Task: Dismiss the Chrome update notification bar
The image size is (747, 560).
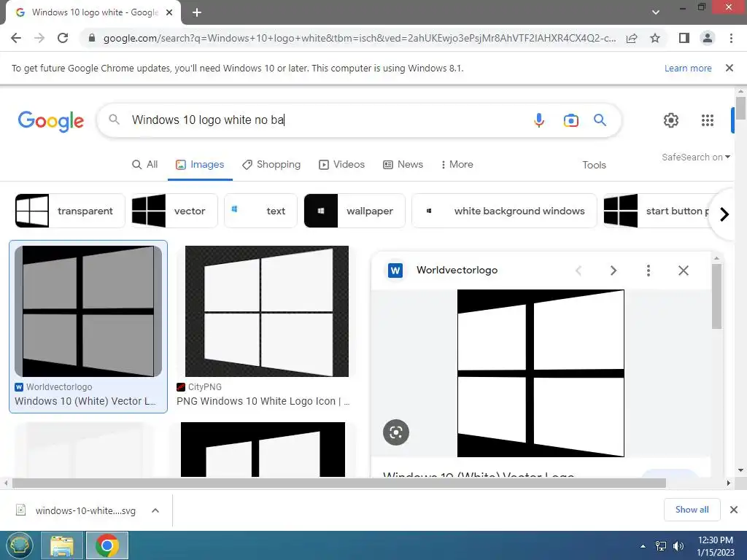Action: [729, 68]
